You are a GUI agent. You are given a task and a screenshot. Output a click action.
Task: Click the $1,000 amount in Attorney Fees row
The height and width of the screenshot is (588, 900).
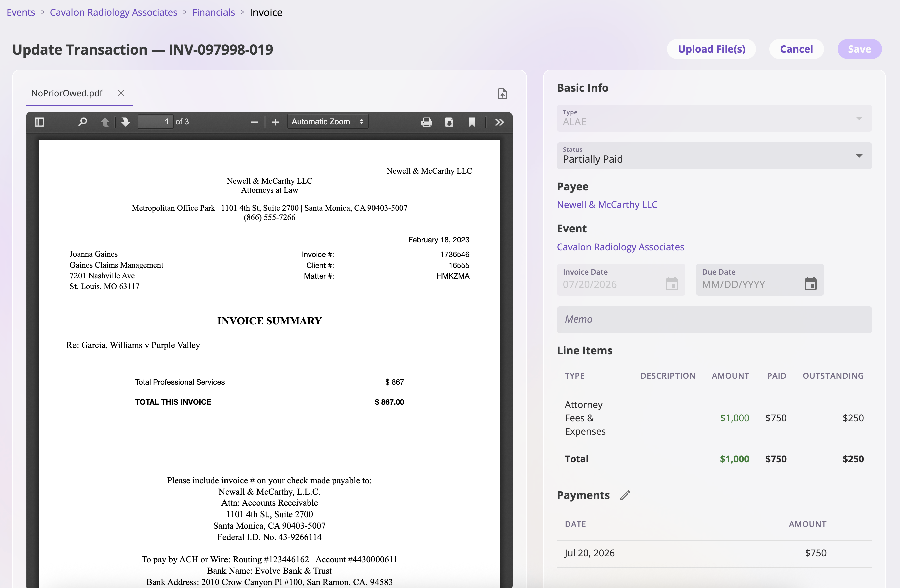pos(734,418)
